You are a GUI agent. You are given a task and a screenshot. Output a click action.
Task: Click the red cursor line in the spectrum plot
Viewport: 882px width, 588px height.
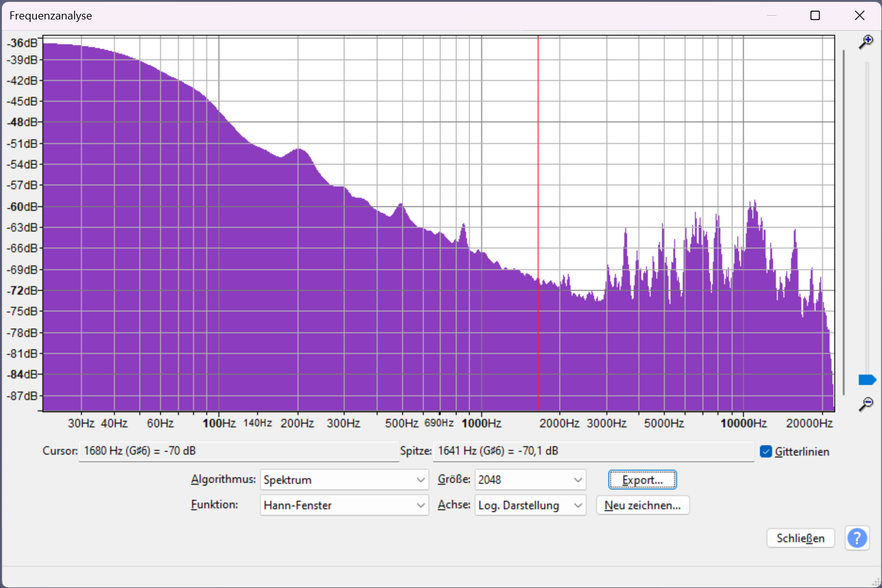[538, 188]
